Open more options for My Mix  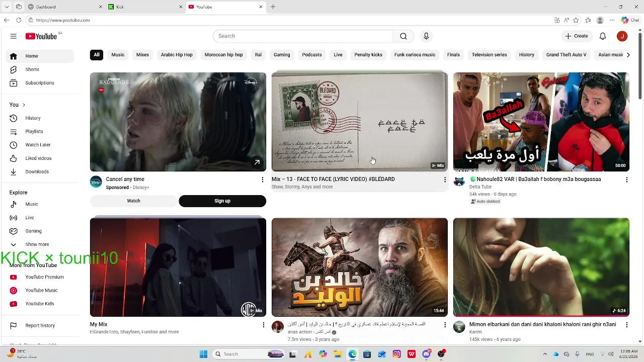(x=263, y=325)
